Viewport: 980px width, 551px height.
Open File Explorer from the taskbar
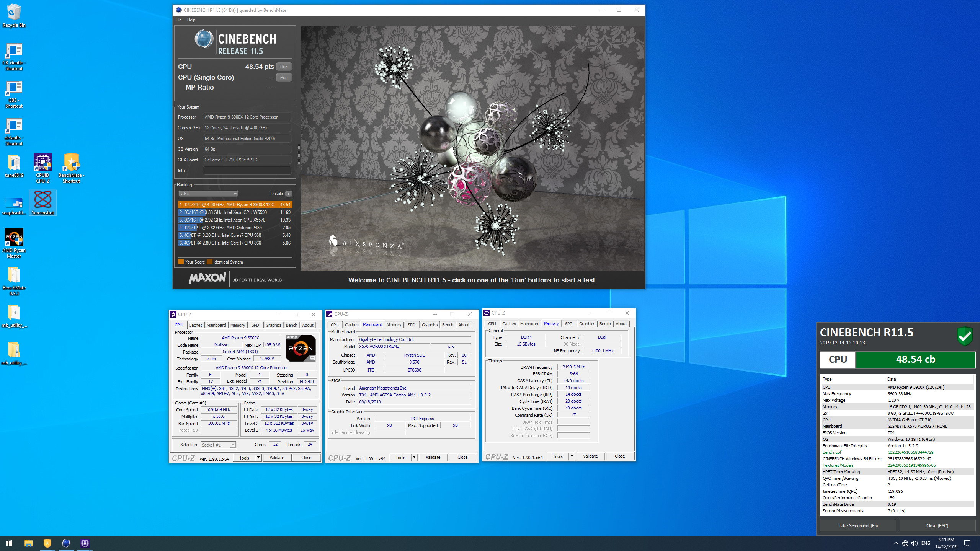click(29, 543)
